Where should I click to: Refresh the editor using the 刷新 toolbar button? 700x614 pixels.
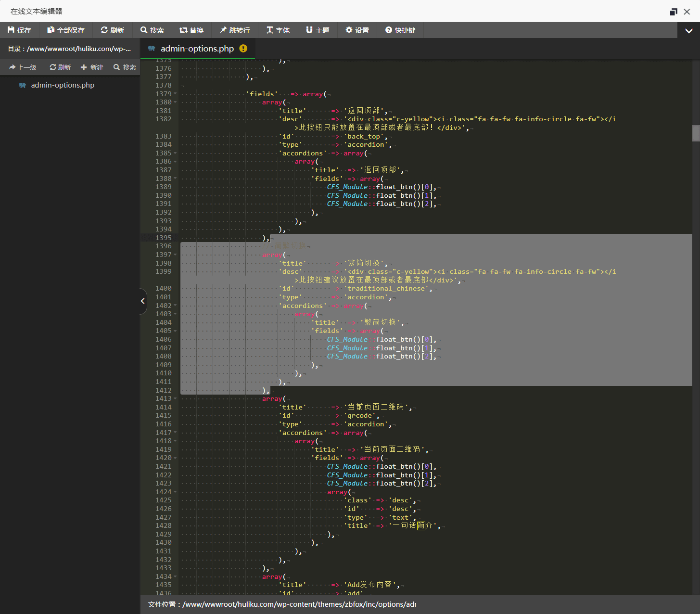coord(112,30)
